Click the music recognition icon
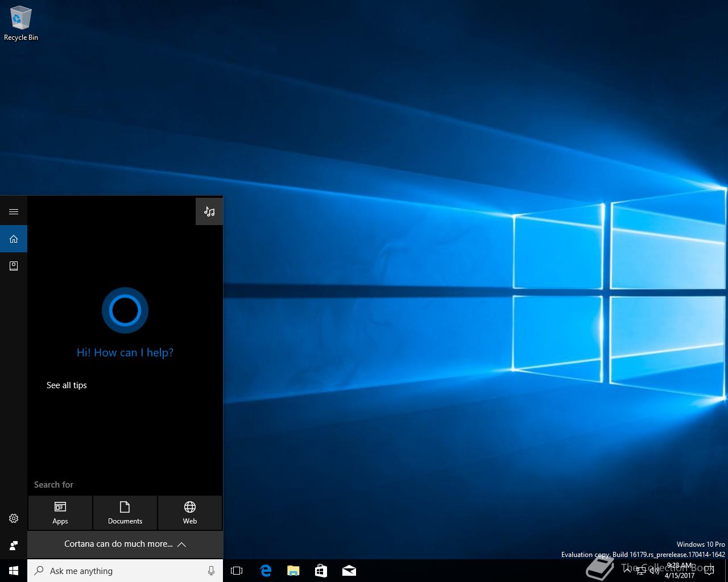The height and width of the screenshot is (582, 728). coord(209,211)
